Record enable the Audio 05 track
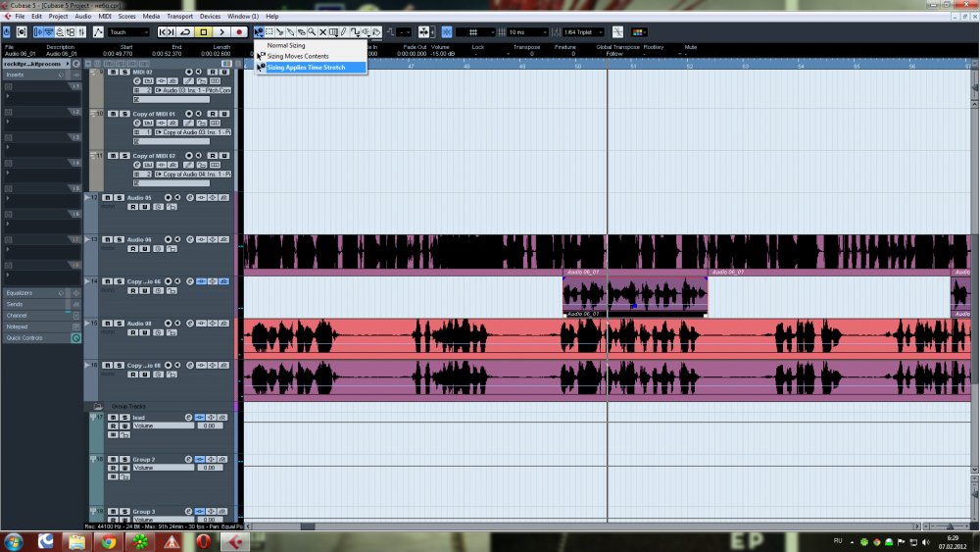 coord(168,197)
